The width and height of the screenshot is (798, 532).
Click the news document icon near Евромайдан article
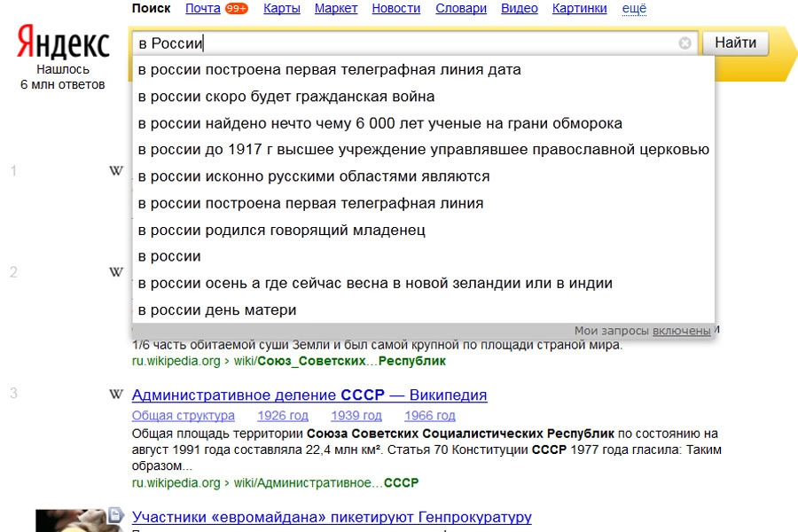[115, 514]
